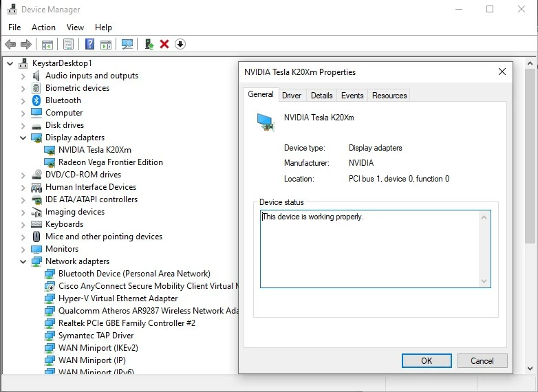Select the Imaging devices icon
This screenshot has height=392, width=538.
pos(36,213)
